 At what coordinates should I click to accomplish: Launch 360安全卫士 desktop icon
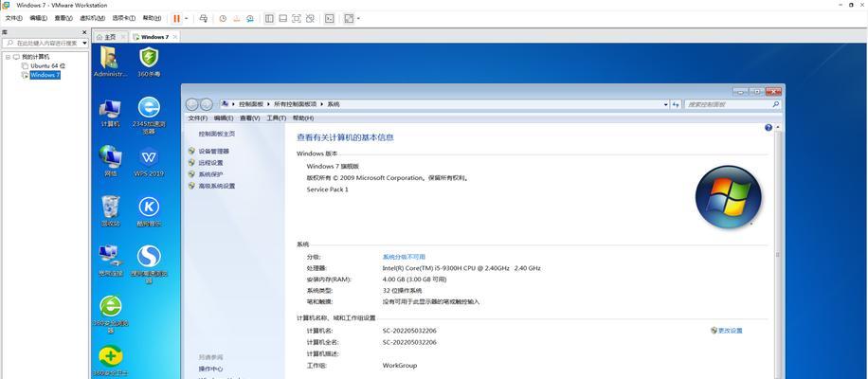[x=110, y=361]
